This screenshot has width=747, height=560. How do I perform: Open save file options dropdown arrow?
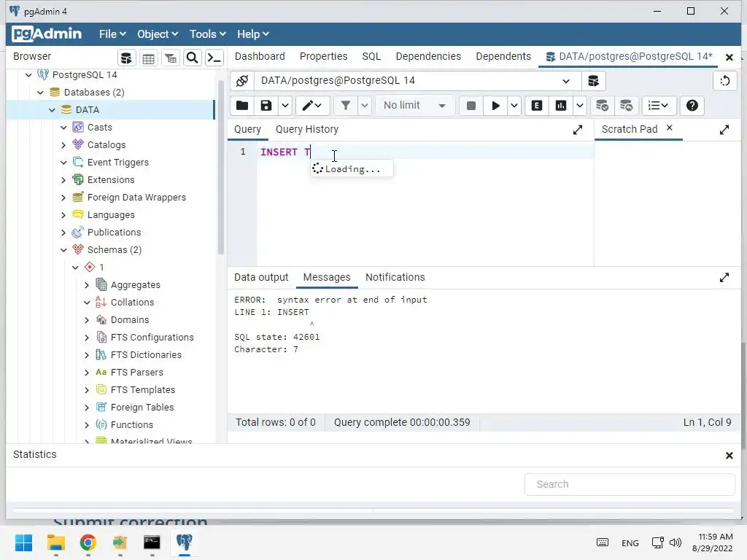(x=285, y=105)
